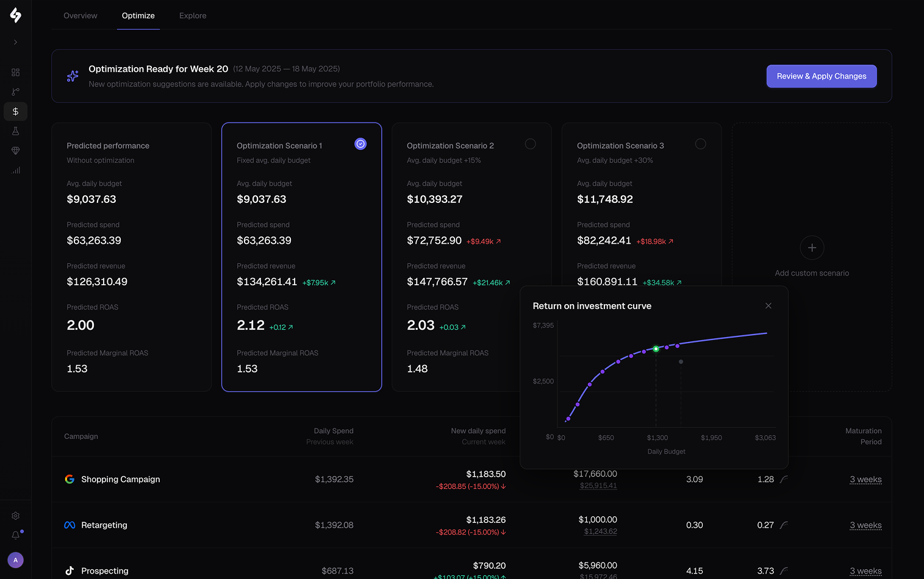
Task: Expand the sidebar with the chevron arrow
Action: coord(16,42)
